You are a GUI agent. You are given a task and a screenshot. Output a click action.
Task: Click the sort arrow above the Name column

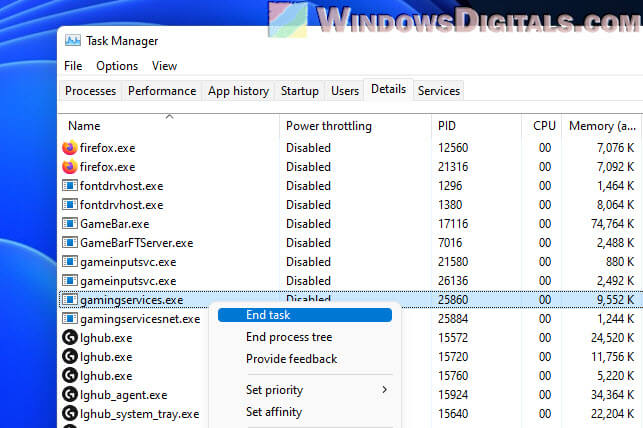coord(169,117)
